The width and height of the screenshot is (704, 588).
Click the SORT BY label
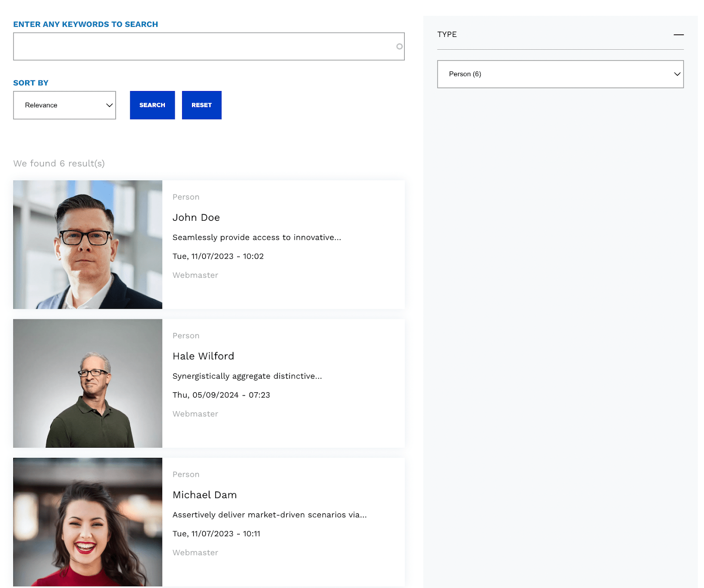(31, 83)
